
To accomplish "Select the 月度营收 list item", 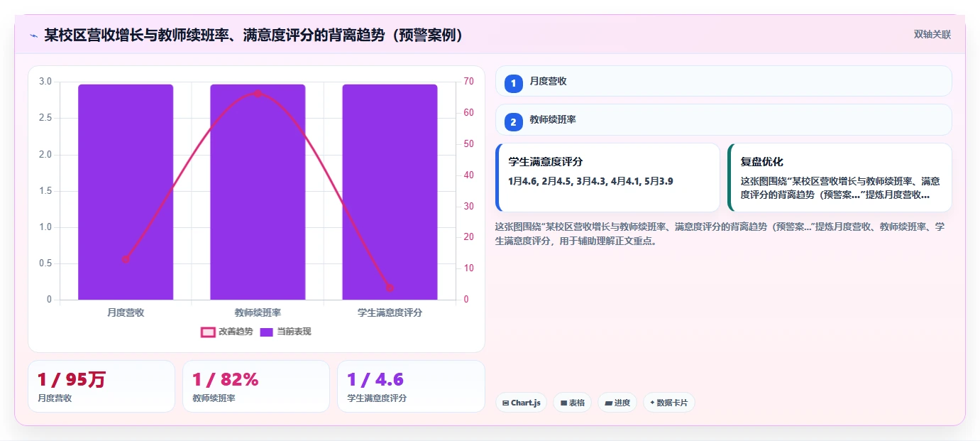I will (723, 81).
